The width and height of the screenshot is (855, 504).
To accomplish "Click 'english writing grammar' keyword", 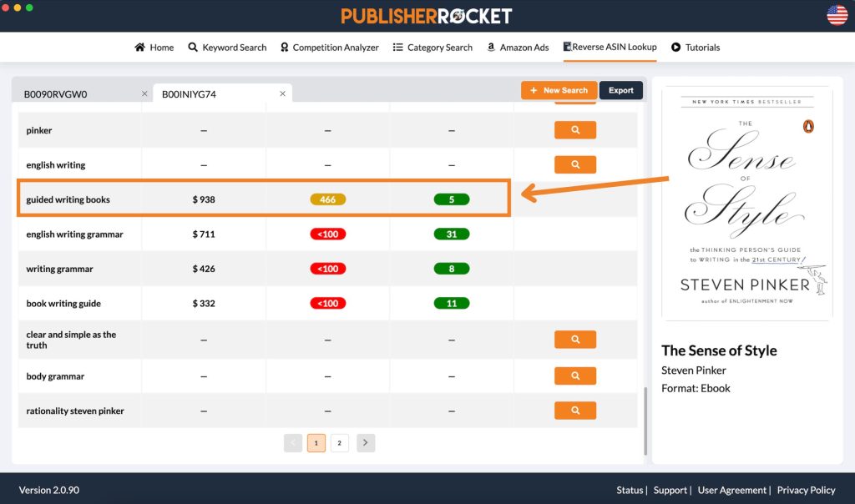I will pyautogui.click(x=74, y=234).
